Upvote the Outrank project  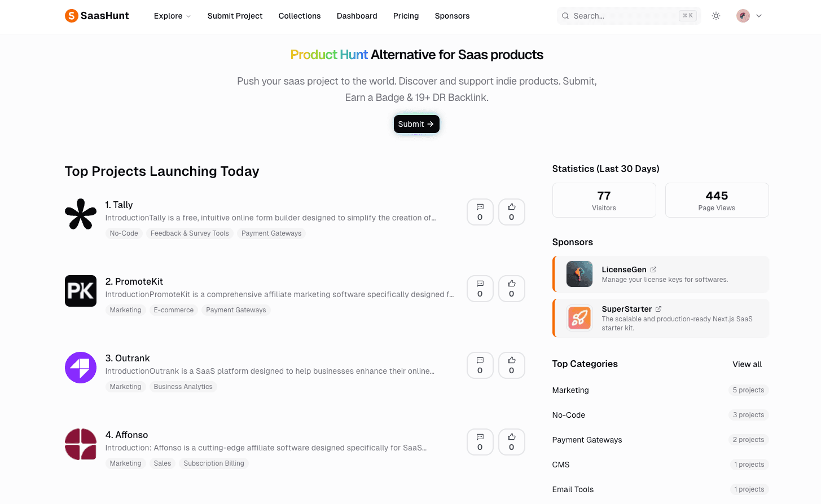pyautogui.click(x=512, y=365)
